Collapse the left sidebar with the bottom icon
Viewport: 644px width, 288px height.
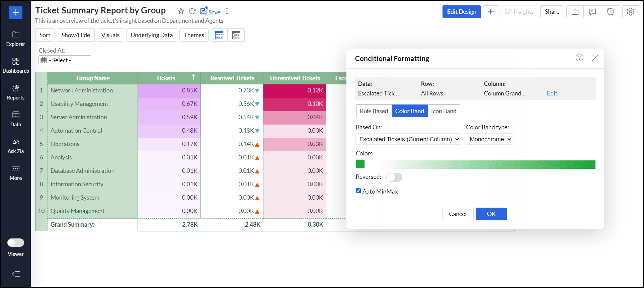tap(16, 274)
